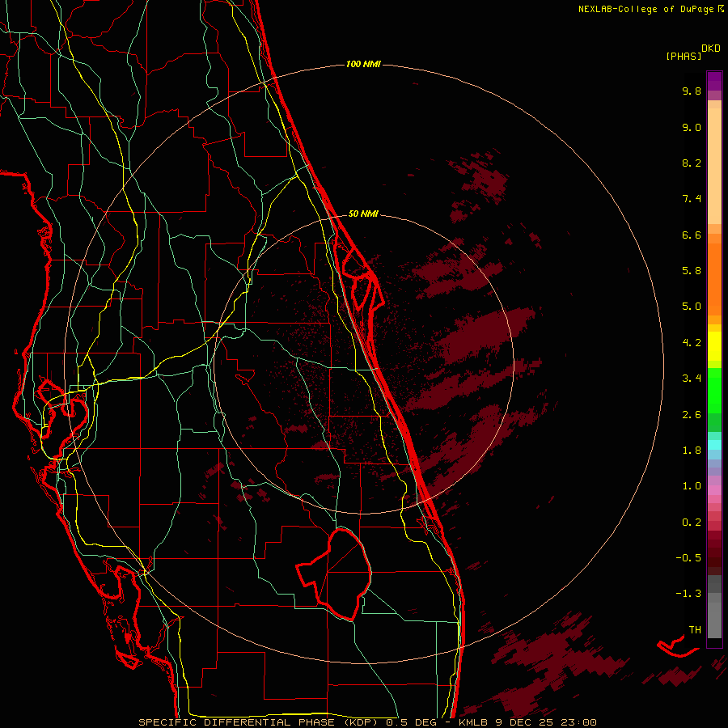Screen dimensions: 728x728
Task: Click the 5.0 legend value
Action: [692, 307]
